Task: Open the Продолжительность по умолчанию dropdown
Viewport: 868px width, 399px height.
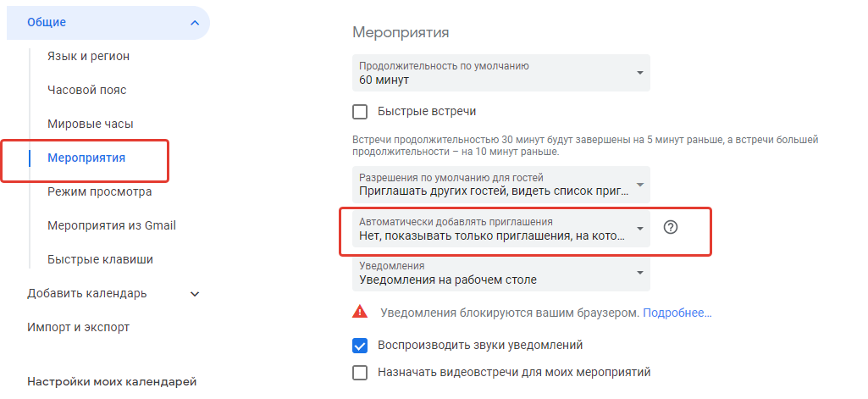Action: (500, 73)
